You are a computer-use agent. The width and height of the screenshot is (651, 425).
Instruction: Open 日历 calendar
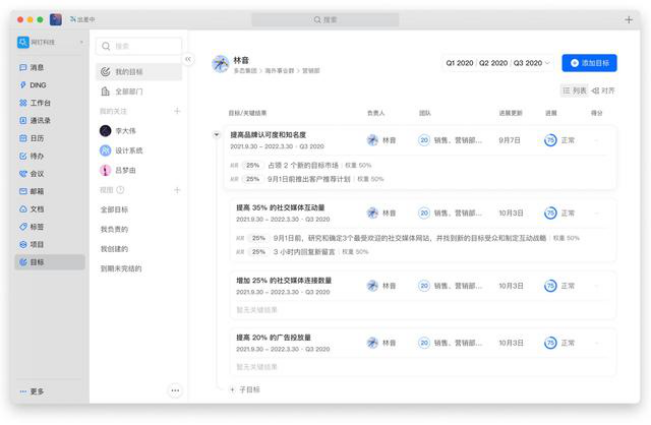(x=32, y=138)
